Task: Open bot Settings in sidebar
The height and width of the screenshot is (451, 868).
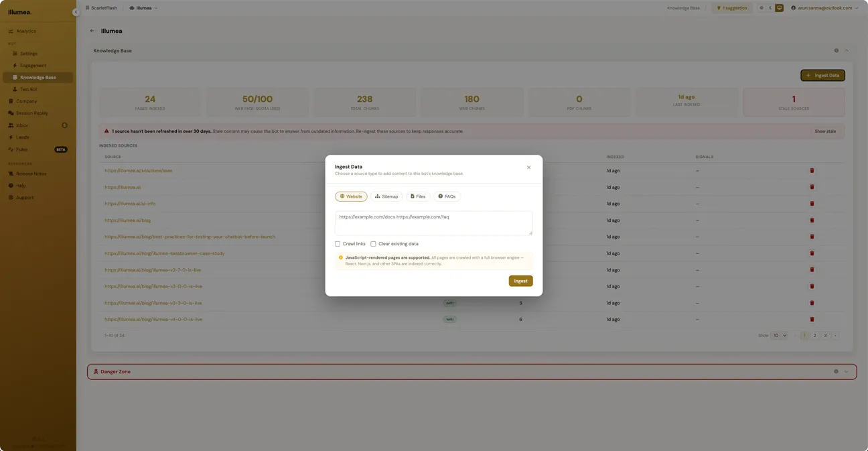Action: 38,54
